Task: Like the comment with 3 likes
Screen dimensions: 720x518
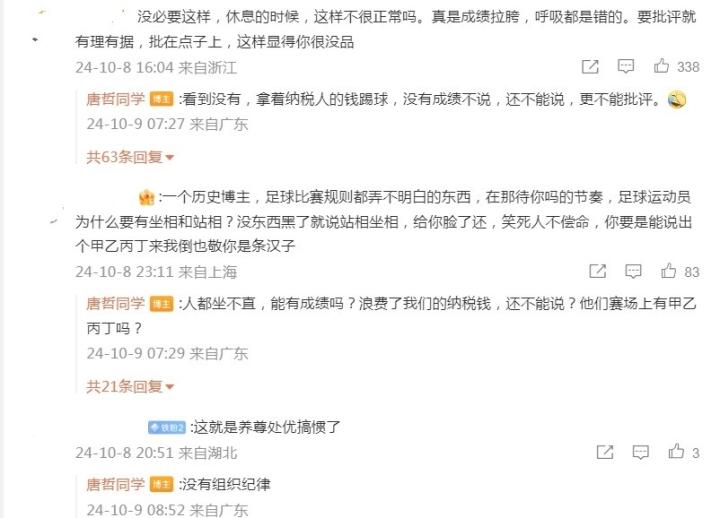Action: pyautogui.click(x=676, y=452)
